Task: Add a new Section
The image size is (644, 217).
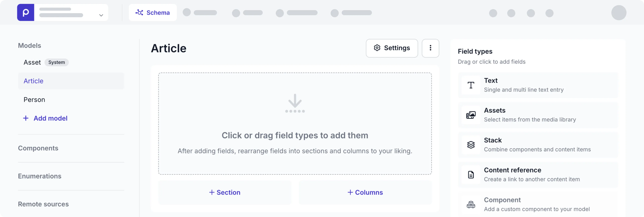Action: pyautogui.click(x=225, y=192)
